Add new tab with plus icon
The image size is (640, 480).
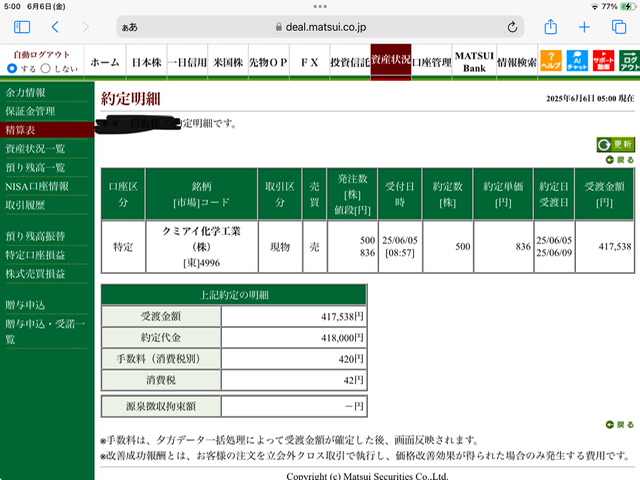click(x=584, y=27)
